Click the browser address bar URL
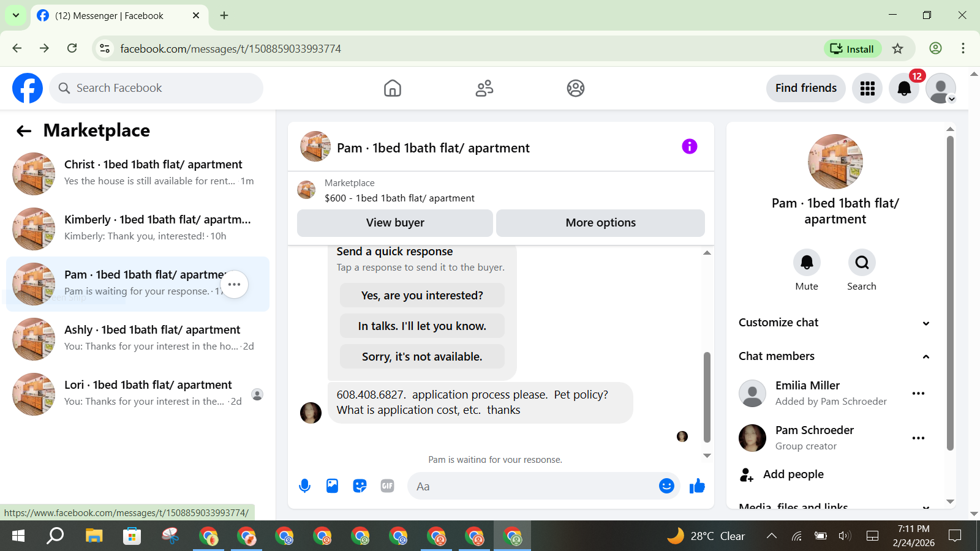980x551 pixels. (230, 49)
